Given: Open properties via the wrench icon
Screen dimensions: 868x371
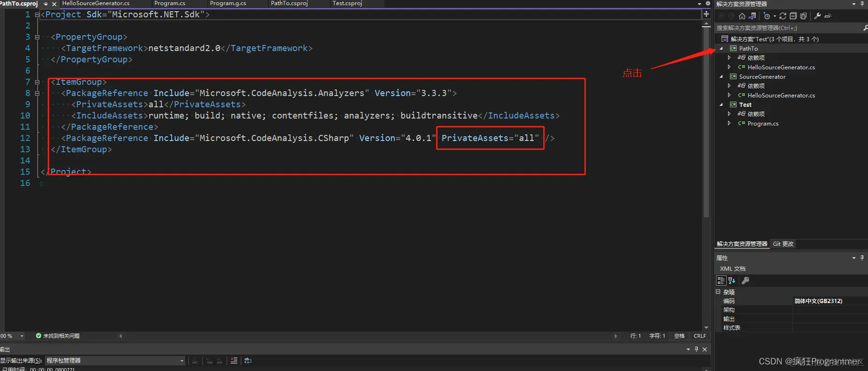Looking at the screenshot, I should (x=817, y=16).
